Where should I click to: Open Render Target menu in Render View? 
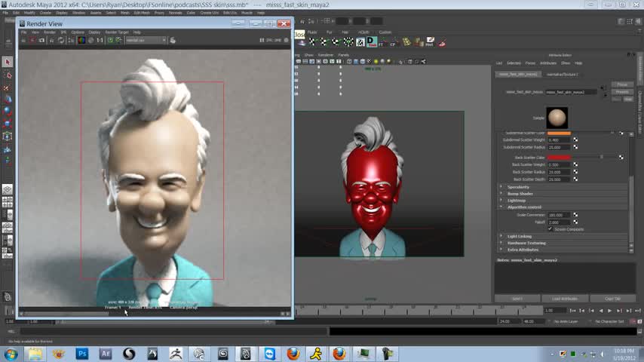tap(117, 32)
